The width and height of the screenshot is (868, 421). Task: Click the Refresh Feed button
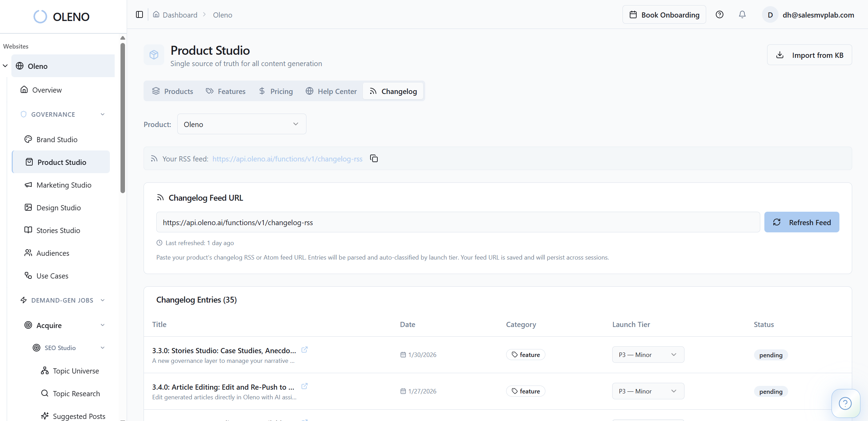click(x=802, y=222)
